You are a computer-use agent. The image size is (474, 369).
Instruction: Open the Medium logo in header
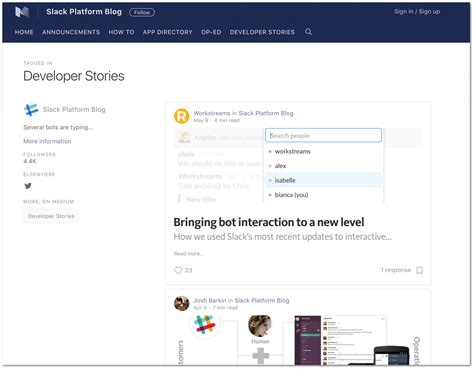(x=22, y=12)
